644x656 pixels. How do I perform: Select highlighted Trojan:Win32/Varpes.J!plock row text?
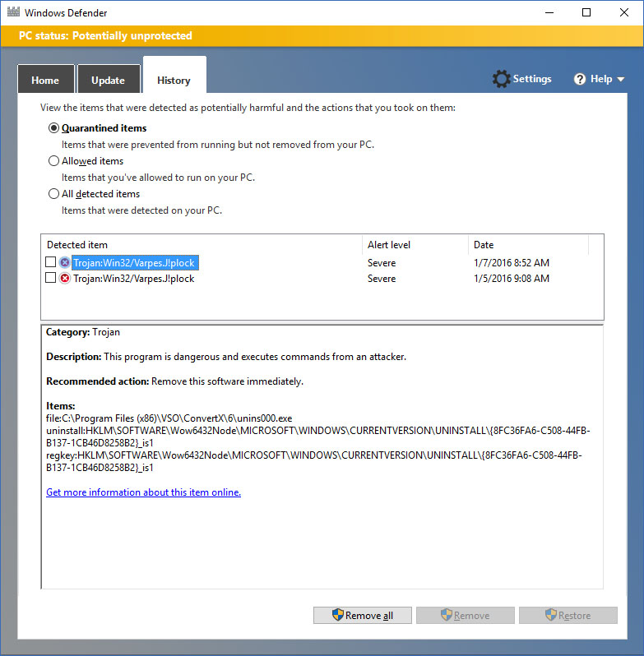(x=134, y=263)
